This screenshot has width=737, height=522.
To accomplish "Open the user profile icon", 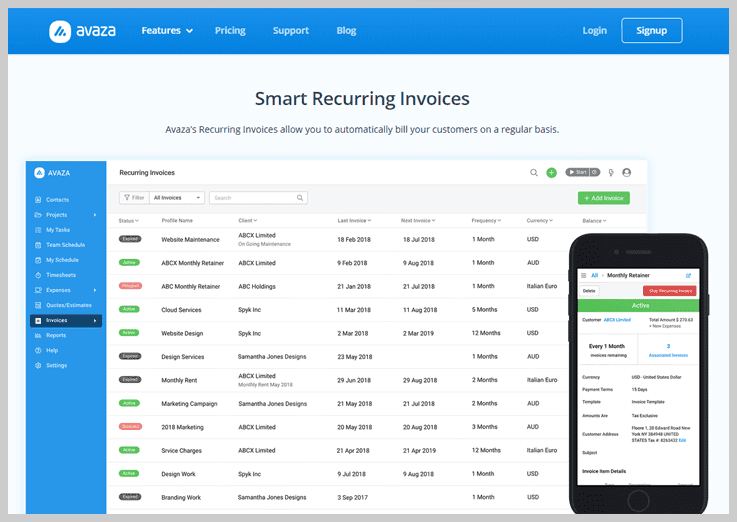I will 627,172.
